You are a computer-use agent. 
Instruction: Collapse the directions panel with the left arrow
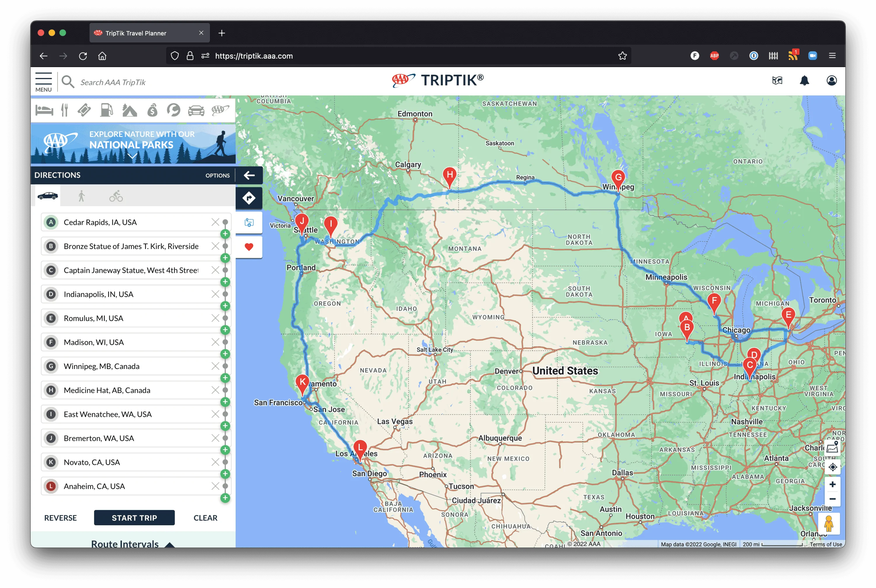(249, 175)
